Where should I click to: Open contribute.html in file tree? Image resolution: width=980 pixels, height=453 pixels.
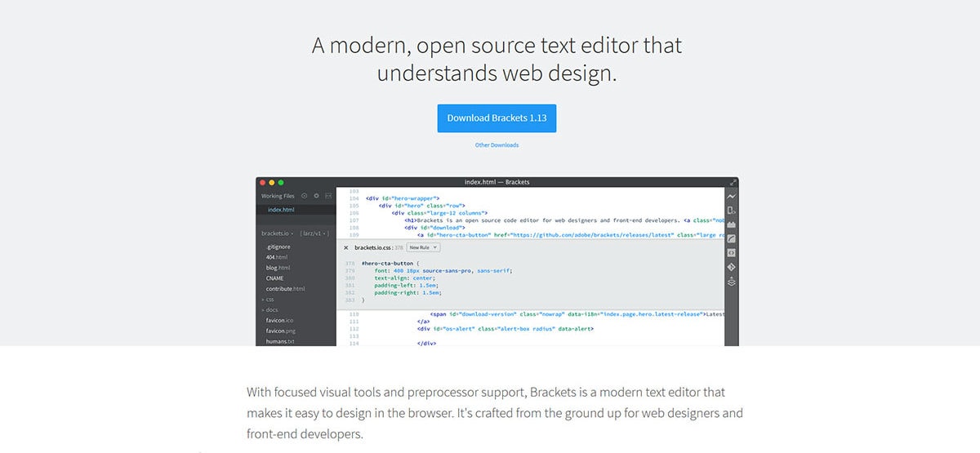pyautogui.click(x=285, y=289)
